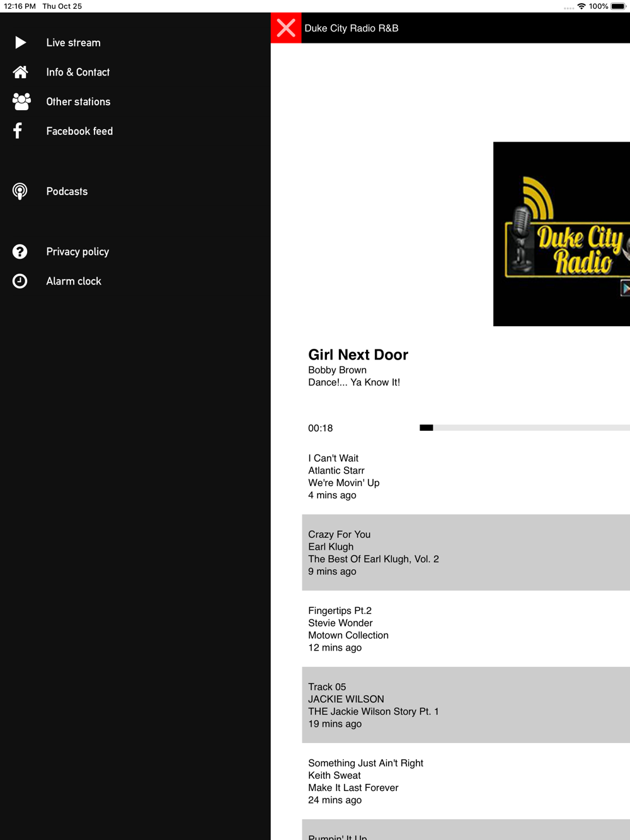This screenshot has width=630, height=840.
Task: Go to Podcasts in the side menu
Action: tap(135, 191)
